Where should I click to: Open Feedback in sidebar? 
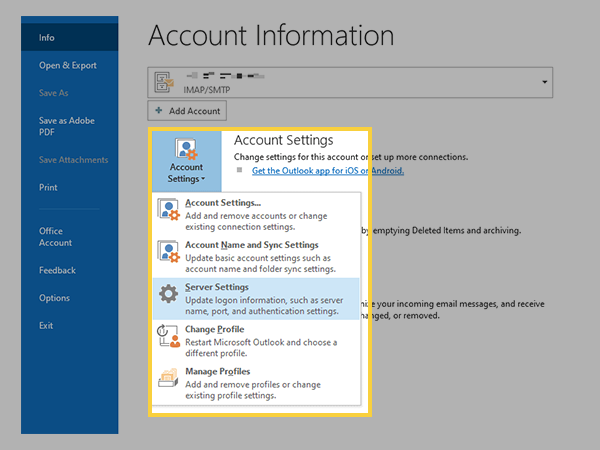pos(57,271)
